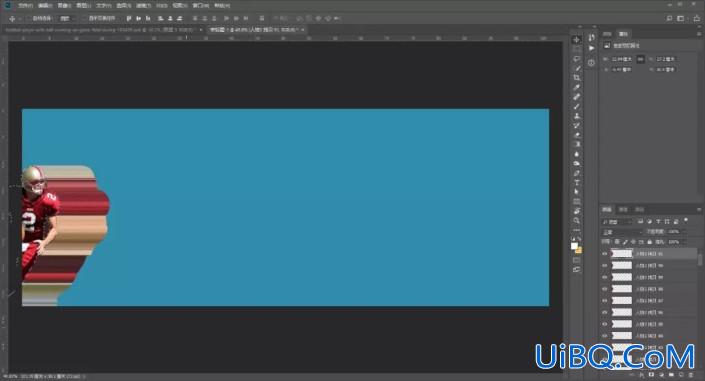Select the Eraser tool
Viewport: 705px width, 381px height.
[x=576, y=135]
